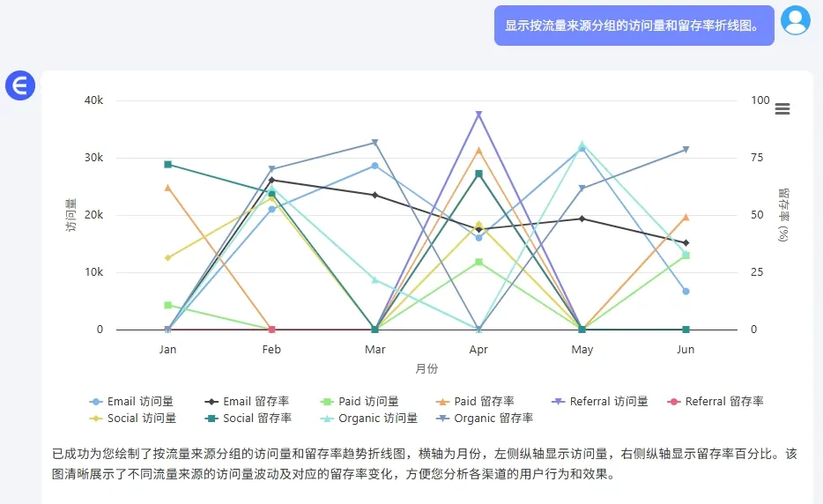Select the Organic 留存率 data point at Jun
Image resolution: width=823 pixels, height=504 pixels.
(x=686, y=150)
